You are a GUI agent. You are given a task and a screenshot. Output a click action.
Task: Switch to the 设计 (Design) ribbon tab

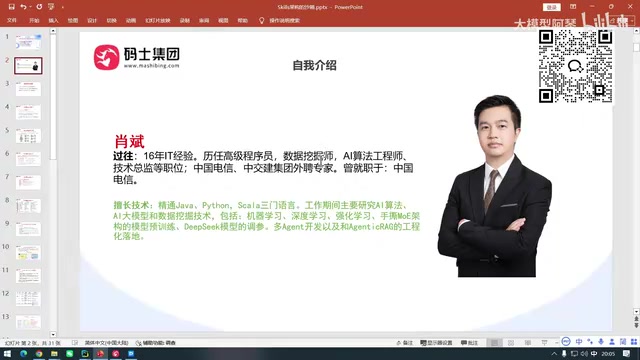pos(92,20)
